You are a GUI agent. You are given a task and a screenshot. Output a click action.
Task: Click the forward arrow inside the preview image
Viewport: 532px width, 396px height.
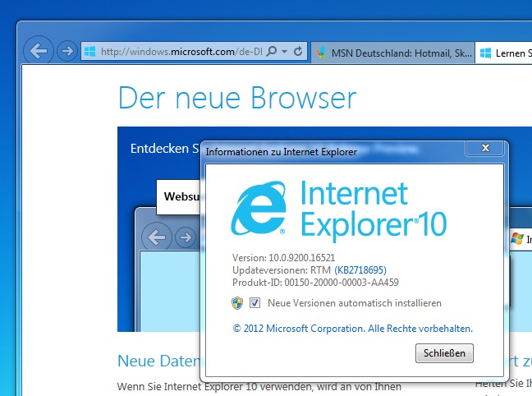[x=186, y=237]
